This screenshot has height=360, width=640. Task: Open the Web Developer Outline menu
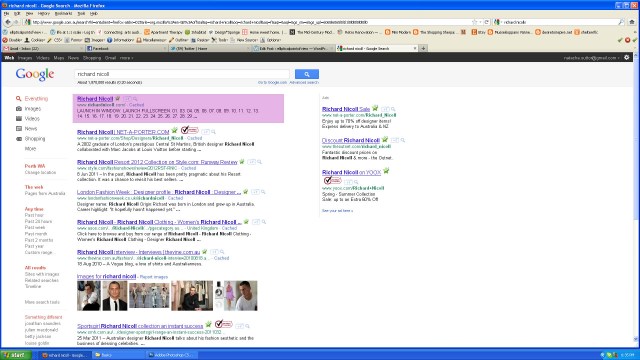coord(179,40)
